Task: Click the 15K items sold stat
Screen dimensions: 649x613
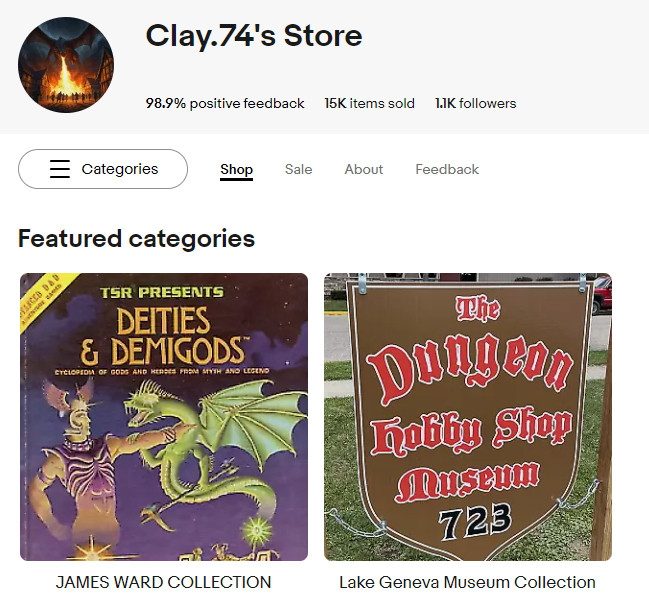Action: (x=369, y=103)
